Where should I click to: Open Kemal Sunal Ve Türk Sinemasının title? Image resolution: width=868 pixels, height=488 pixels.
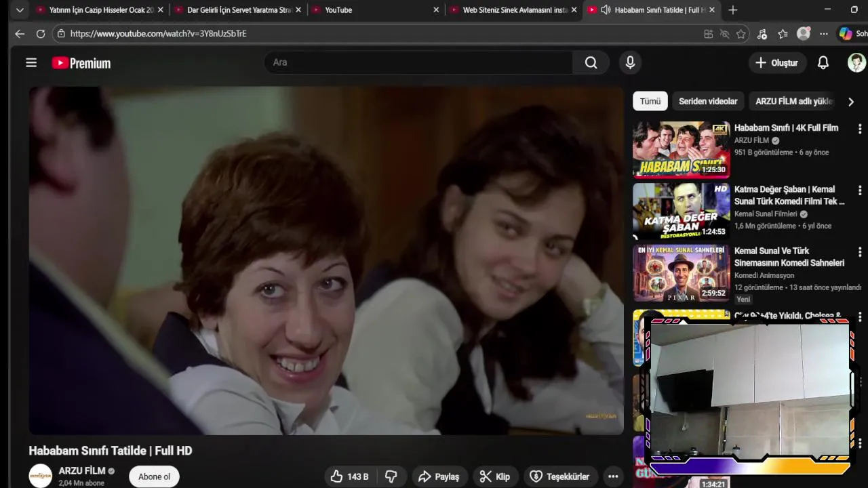(x=789, y=257)
